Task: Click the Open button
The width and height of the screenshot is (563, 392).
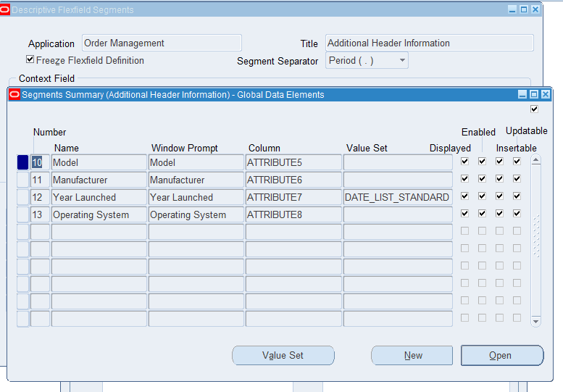Action: pos(501,355)
